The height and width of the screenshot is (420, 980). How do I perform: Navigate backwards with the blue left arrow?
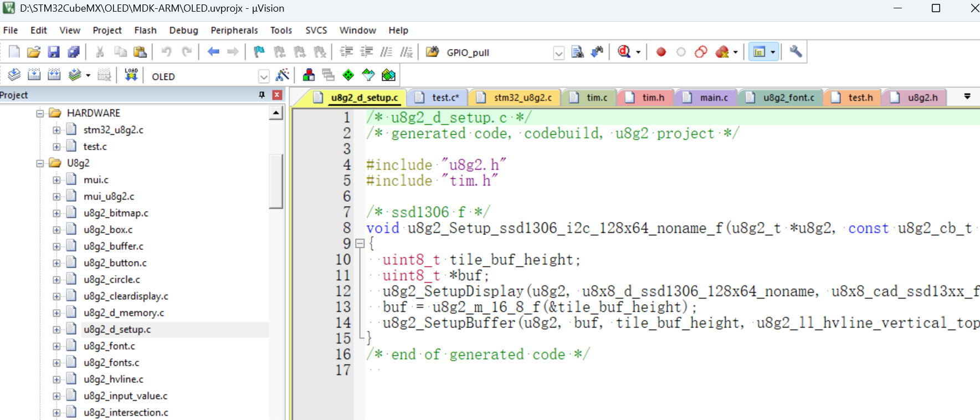click(213, 52)
